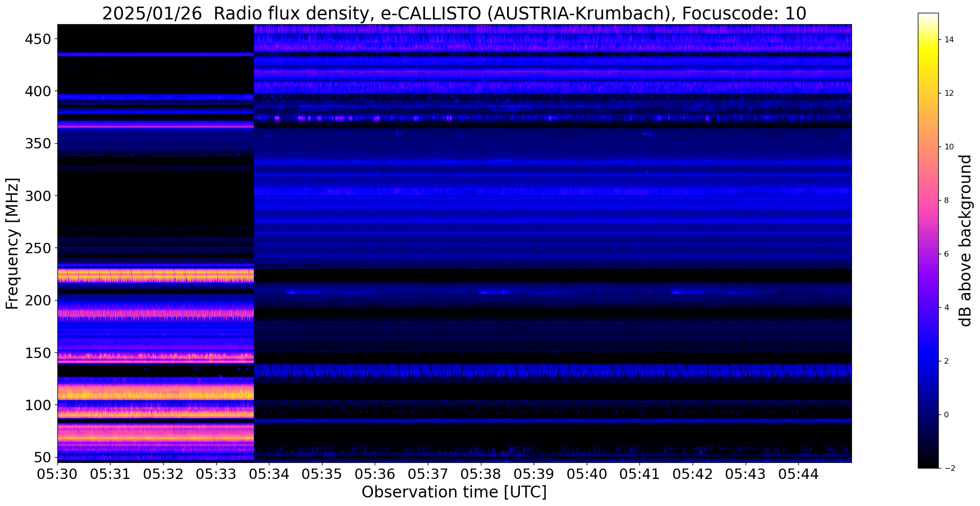Image resolution: width=980 pixels, height=506 pixels.
Task: Click the colorbar tick label 2
Action: (x=947, y=361)
